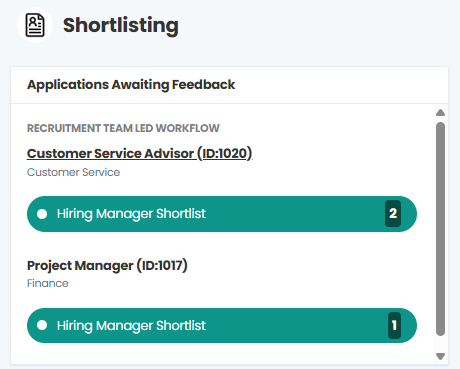
Task: Click the count badge showing 1
Action: click(394, 325)
